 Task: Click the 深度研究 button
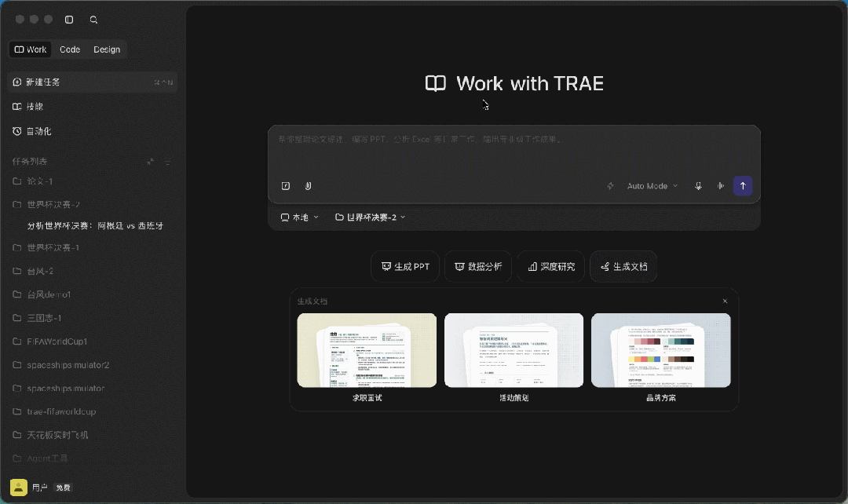pyautogui.click(x=551, y=267)
